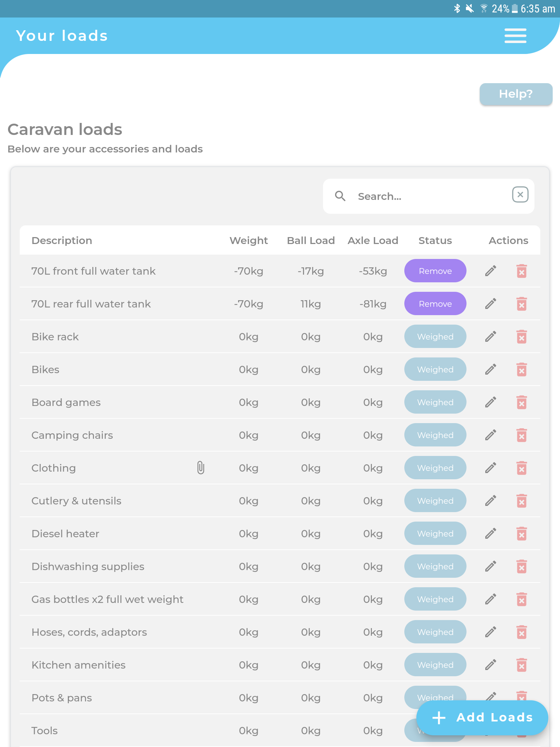560x747 pixels.
Task: Clear the search field
Action: [x=520, y=195]
